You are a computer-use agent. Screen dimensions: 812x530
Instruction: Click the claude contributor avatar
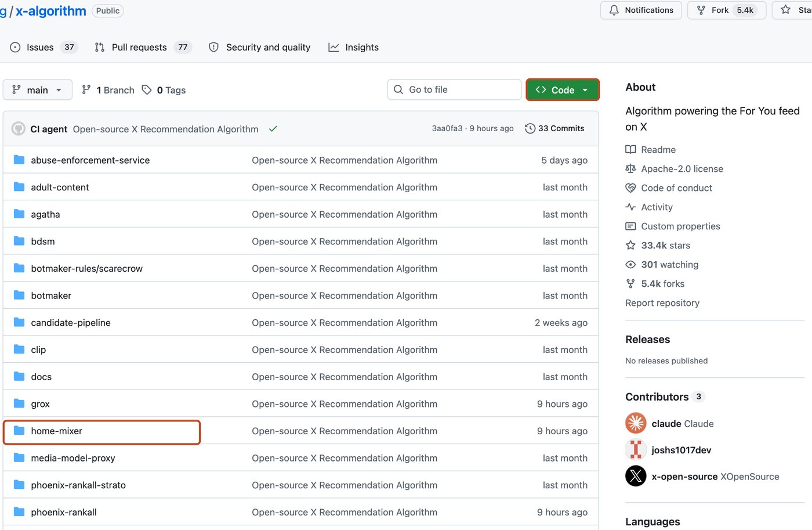(x=636, y=423)
